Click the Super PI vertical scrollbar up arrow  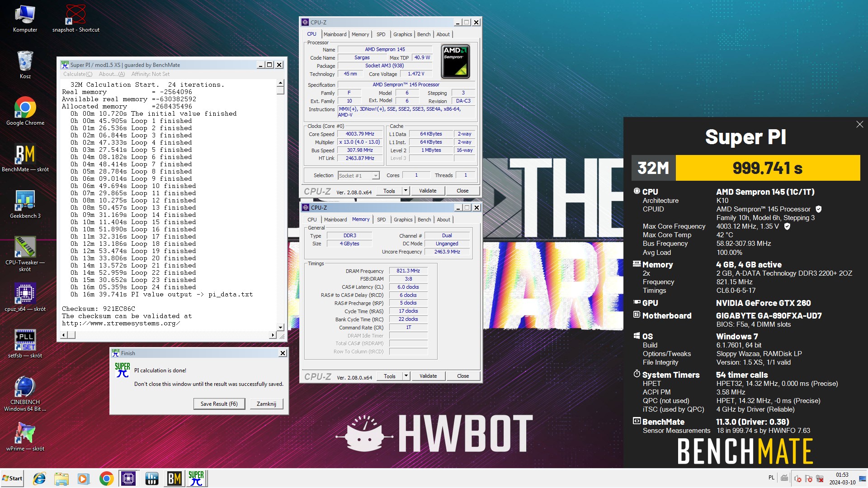[280, 83]
